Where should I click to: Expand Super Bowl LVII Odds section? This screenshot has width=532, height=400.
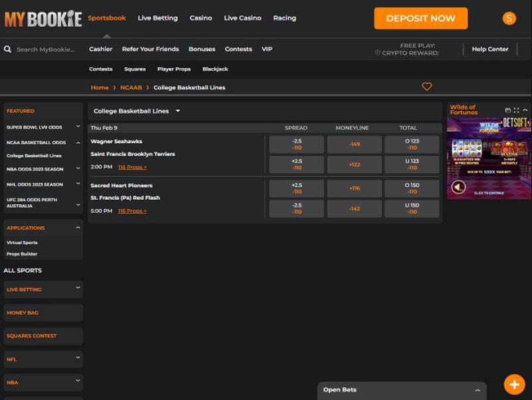point(78,127)
